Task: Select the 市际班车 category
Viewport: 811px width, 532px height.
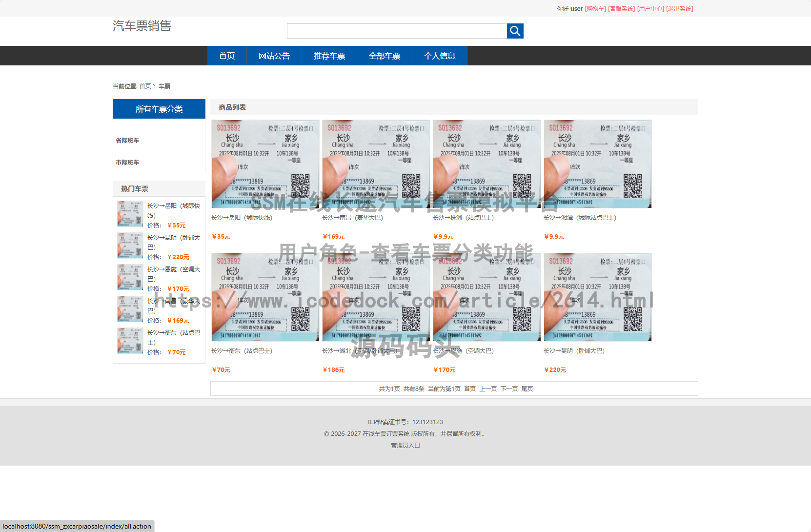Action: coord(127,163)
